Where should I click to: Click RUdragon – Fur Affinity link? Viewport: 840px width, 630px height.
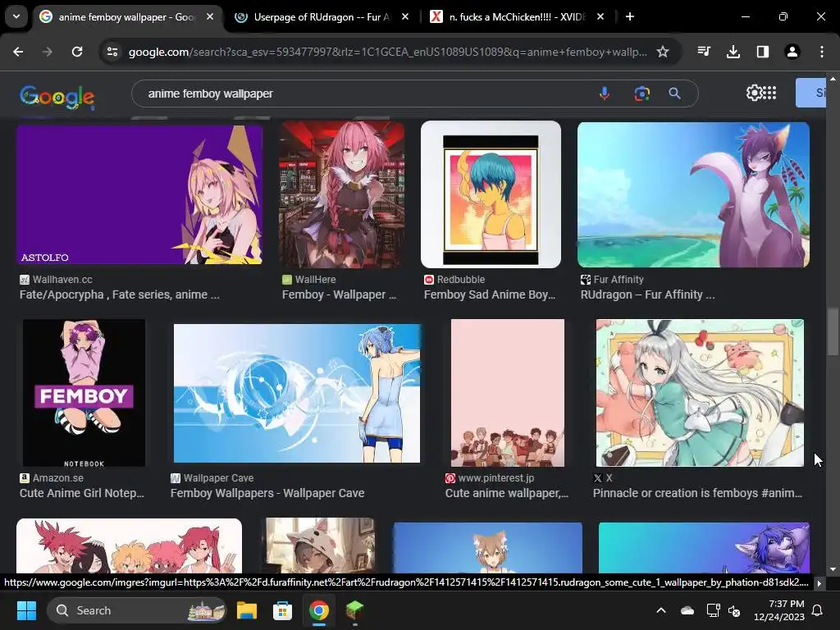[x=648, y=294]
